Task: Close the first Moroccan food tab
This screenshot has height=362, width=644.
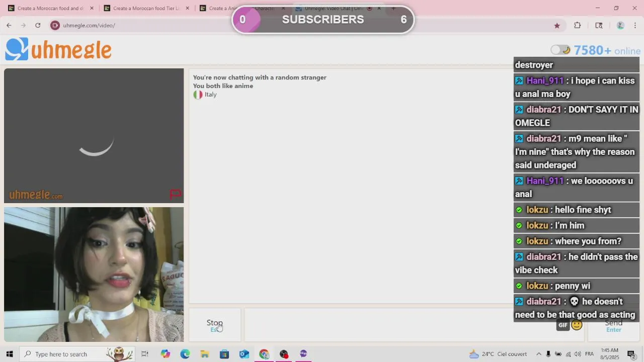Action: (x=92, y=8)
